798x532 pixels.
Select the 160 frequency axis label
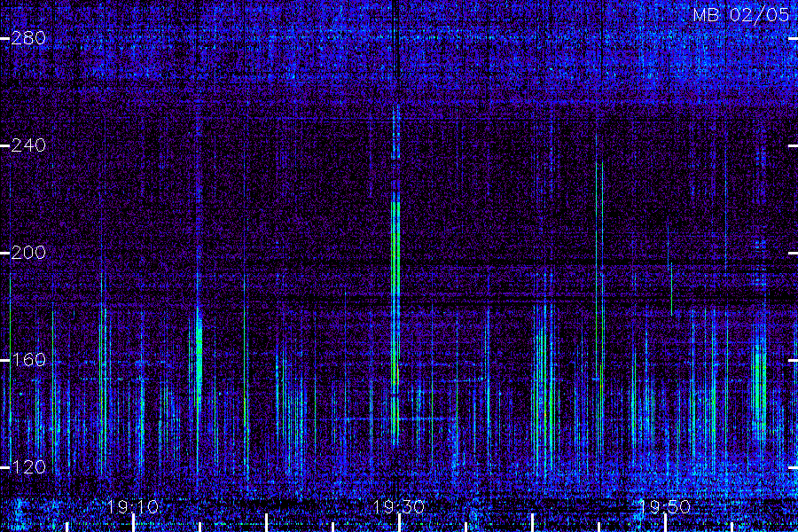28,361
